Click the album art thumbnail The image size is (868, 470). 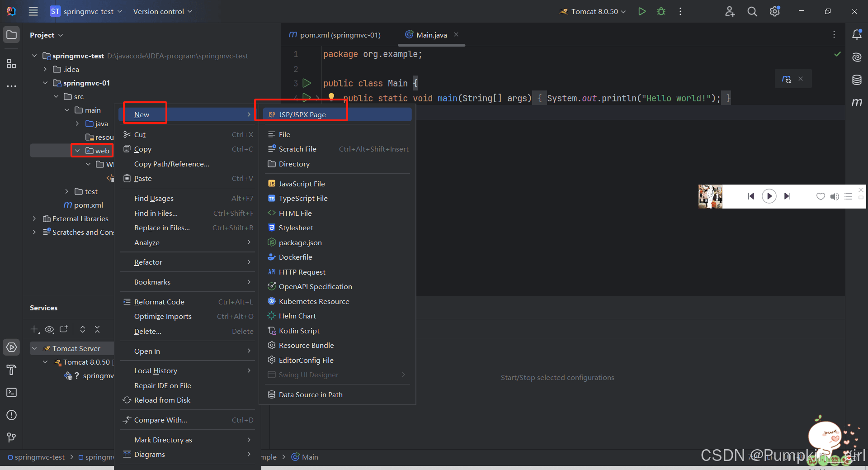(x=710, y=196)
